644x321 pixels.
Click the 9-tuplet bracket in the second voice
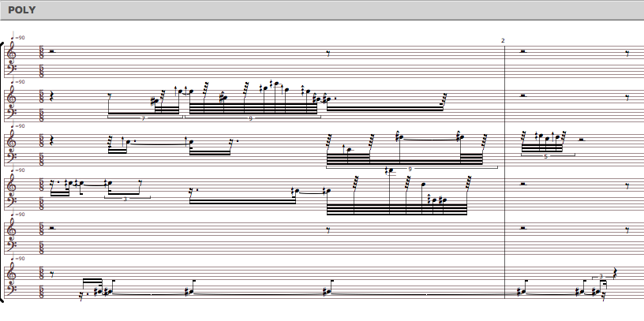tap(251, 118)
